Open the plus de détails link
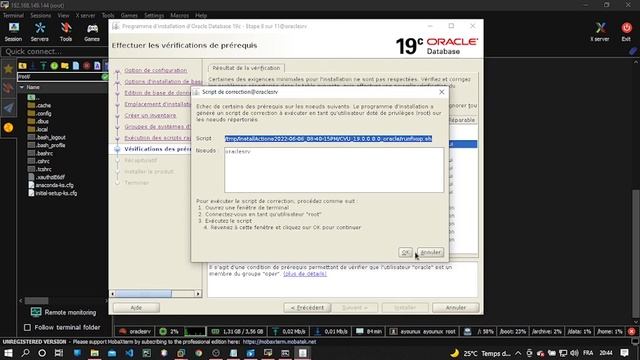Viewport: 640px width, 360px height. pyautogui.click(x=305, y=274)
